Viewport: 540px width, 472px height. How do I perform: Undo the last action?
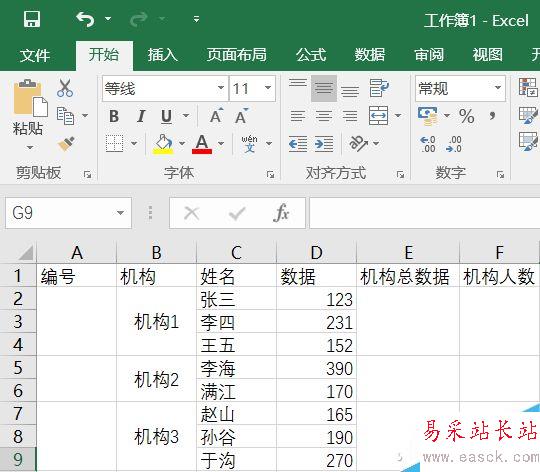click(85, 19)
